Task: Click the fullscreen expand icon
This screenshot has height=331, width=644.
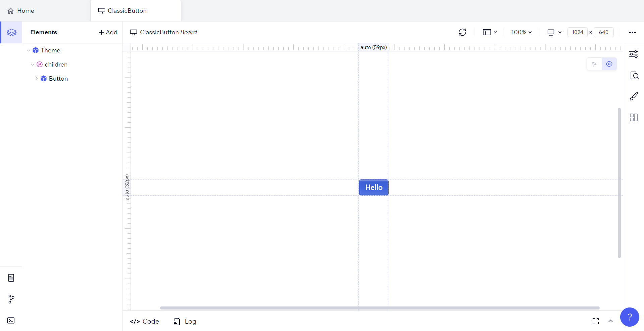Action: click(x=596, y=321)
